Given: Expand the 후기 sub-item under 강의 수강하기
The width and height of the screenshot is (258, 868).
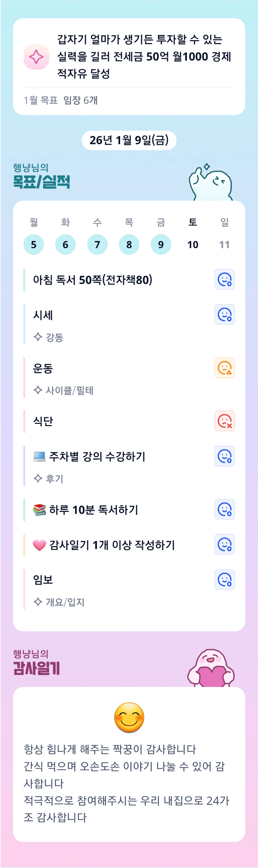Looking at the screenshot, I should [x=49, y=479].
